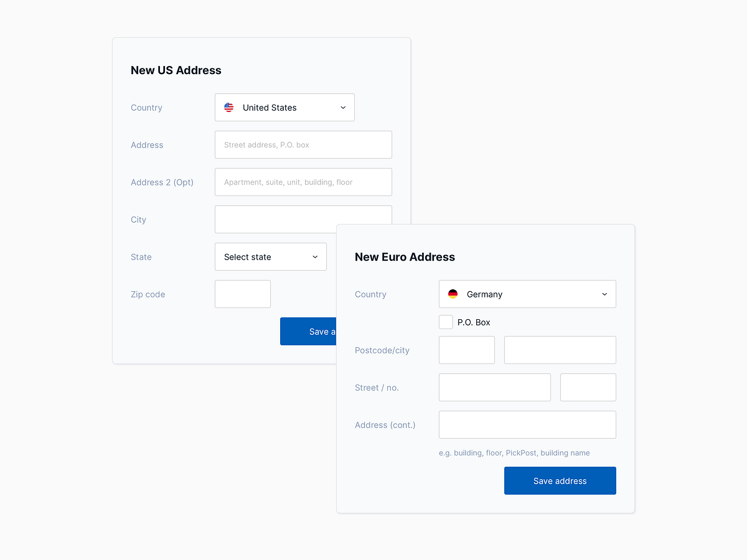Expand the Germany country selector
This screenshot has width=747, height=560.
coord(527,294)
